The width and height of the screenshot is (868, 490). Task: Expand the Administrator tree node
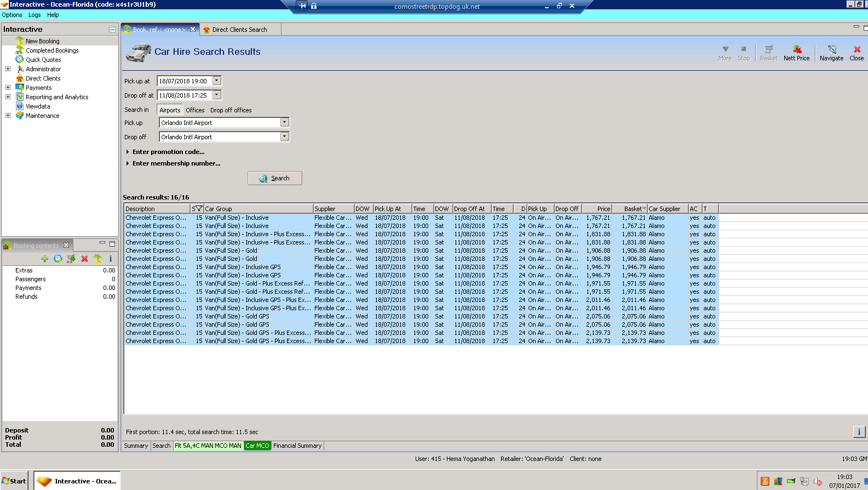(x=8, y=69)
